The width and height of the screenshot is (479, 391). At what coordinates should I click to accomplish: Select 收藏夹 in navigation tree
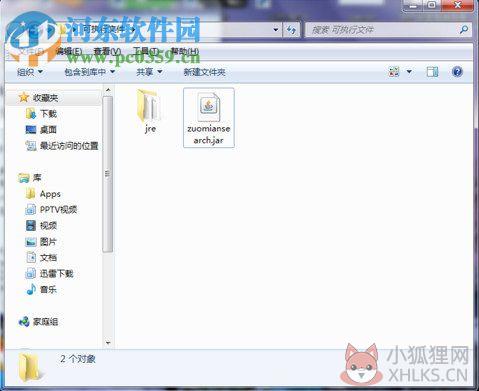click(46, 98)
